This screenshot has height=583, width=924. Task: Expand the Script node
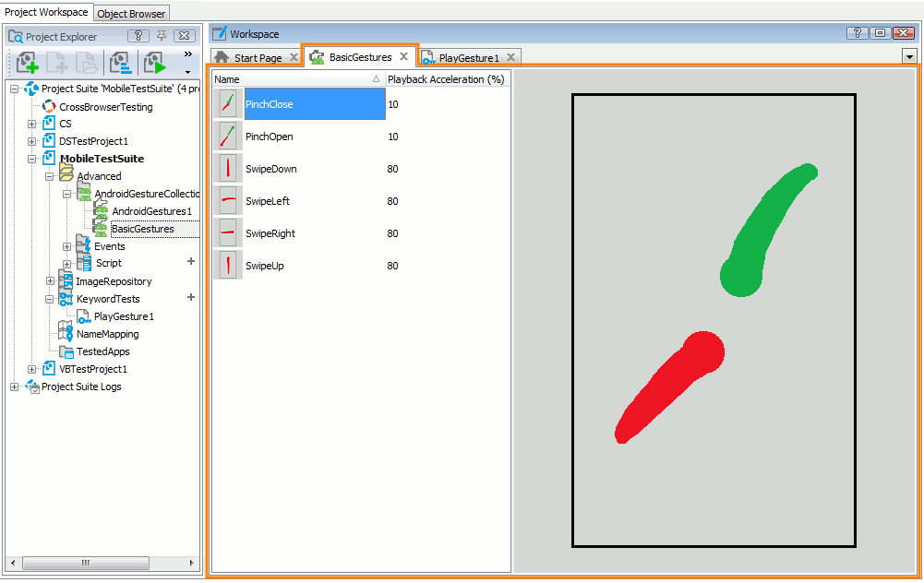66,264
